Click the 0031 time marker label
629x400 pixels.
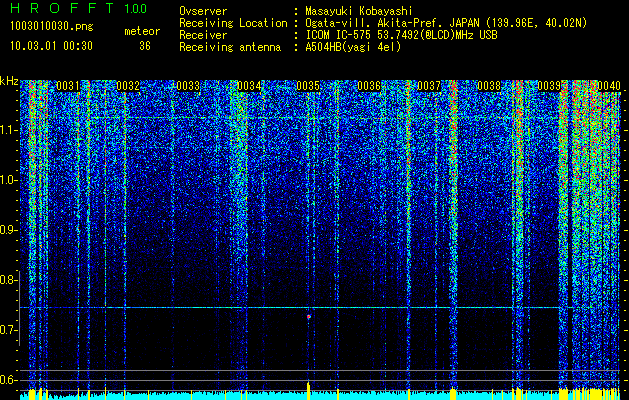coord(68,86)
